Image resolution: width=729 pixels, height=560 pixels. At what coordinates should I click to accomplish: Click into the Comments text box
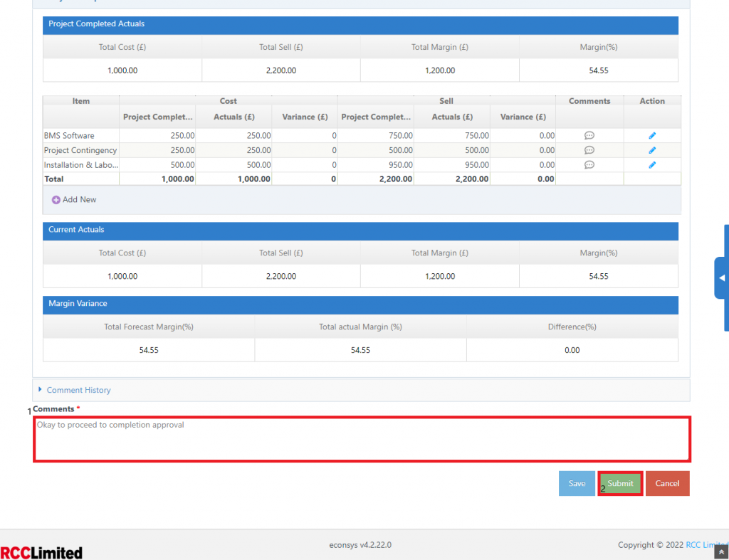pyautogui.click(x=362, y=439)
